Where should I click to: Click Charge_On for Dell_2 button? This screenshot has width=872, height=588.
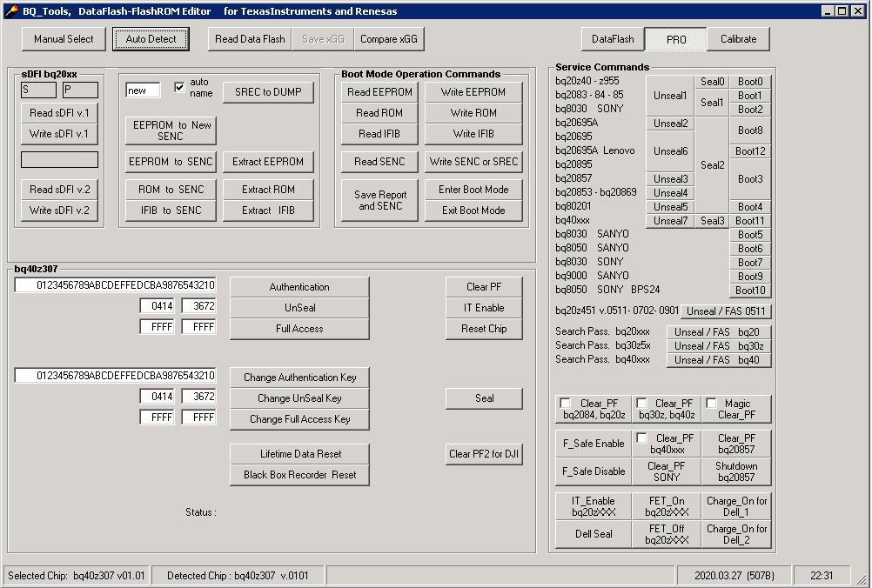[736, 534]
